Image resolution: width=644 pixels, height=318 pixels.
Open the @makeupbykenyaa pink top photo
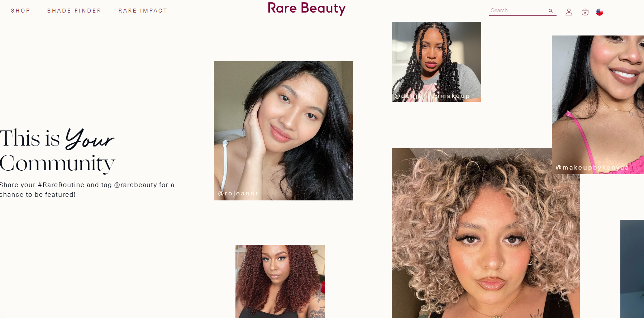[598, 105]
